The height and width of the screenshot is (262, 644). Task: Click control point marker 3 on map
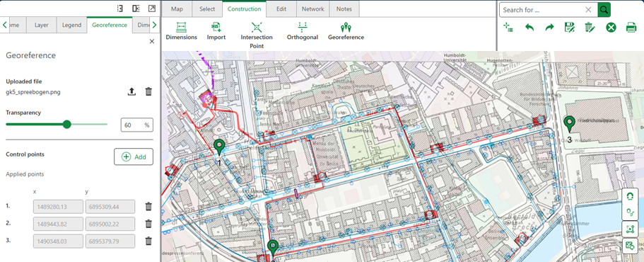point(569,123)
